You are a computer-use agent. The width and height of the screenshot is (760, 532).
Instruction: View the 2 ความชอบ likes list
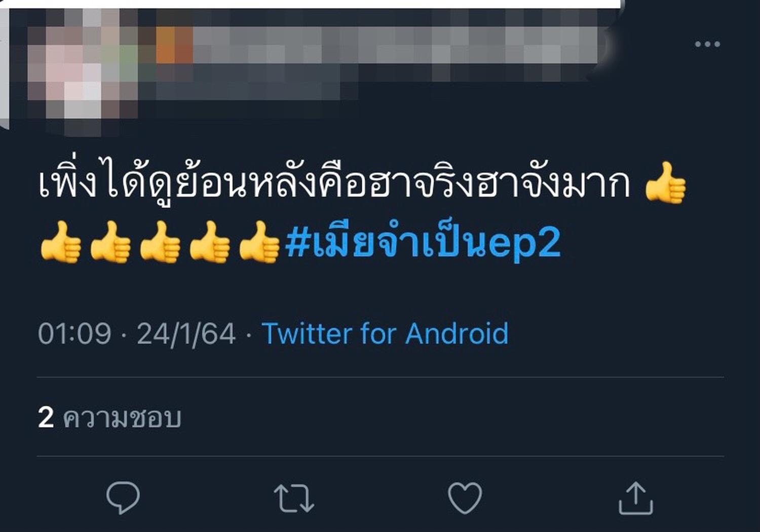tap(109, 418)
